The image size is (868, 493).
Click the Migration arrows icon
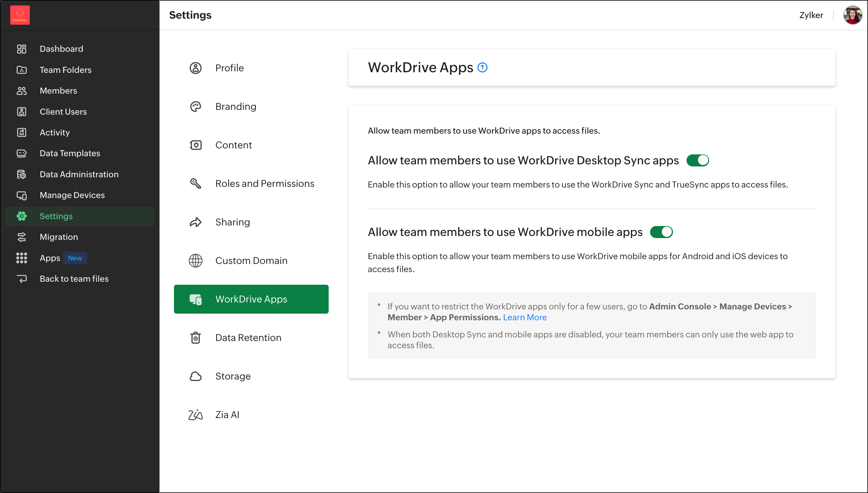coord(22,237)
